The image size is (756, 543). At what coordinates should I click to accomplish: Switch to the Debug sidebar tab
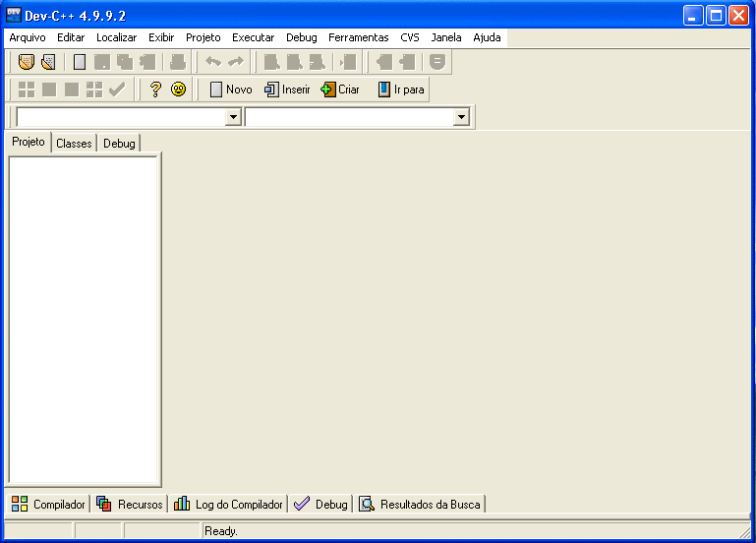tap(119, 144)
